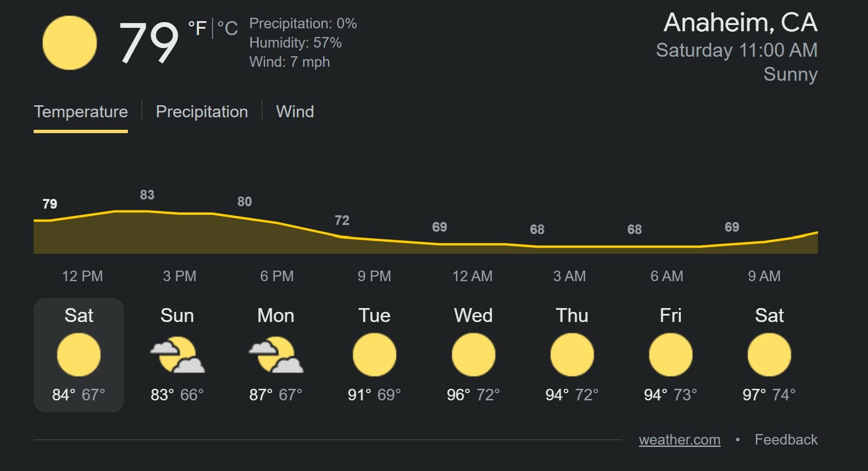Click the 6 PM time label

277,276
